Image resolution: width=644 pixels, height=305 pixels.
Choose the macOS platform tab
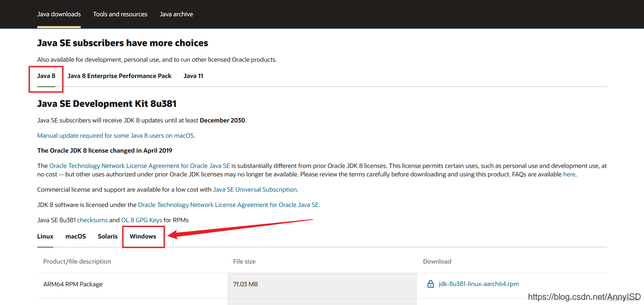tap(76, 236)
